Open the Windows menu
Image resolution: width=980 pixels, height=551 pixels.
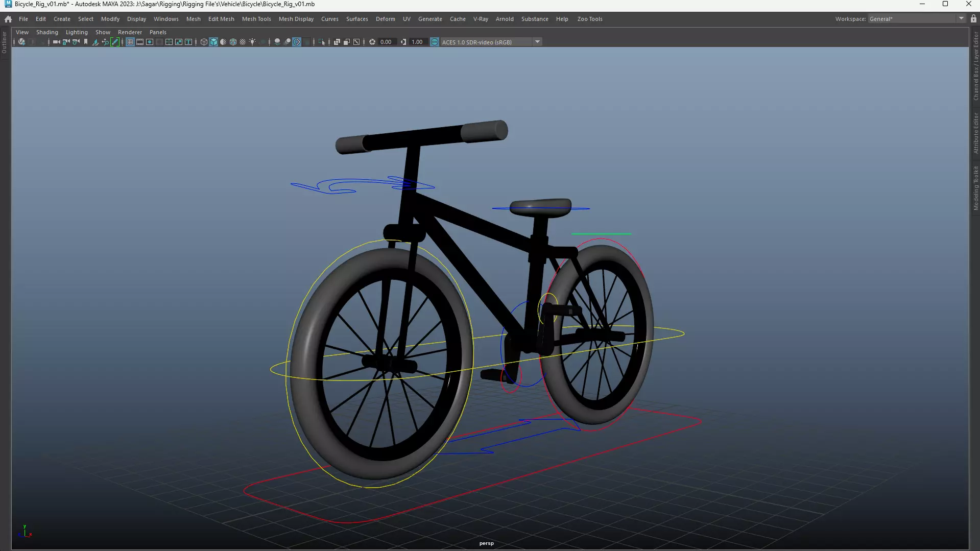tap(166, 19)
